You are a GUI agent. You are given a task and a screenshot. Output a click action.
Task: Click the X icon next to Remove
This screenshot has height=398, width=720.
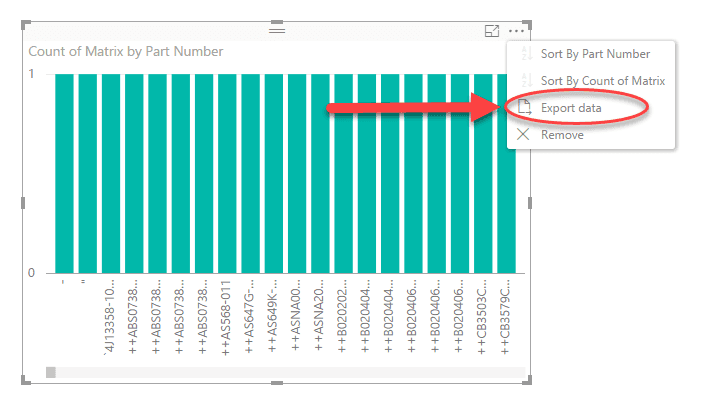pos(523,135)
